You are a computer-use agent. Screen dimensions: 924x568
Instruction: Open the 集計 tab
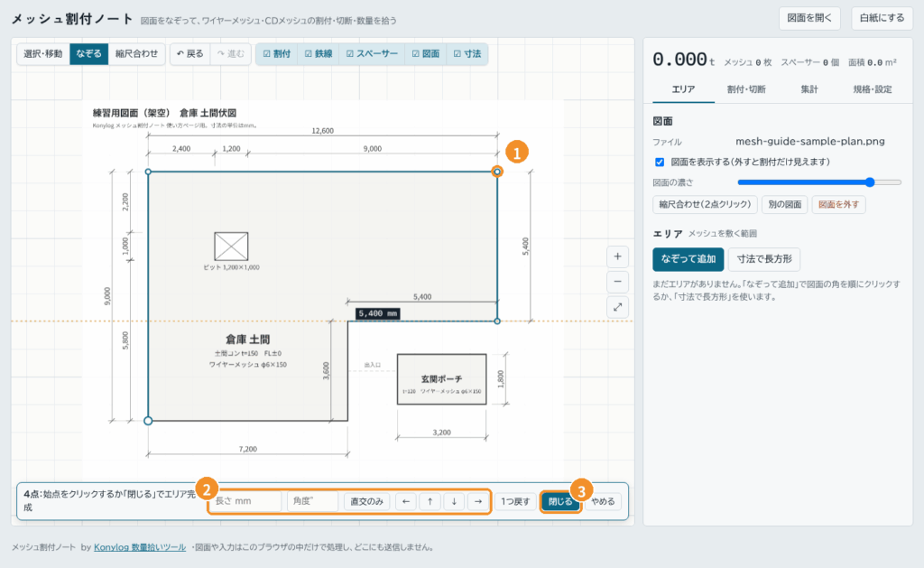tap(809, 89)
